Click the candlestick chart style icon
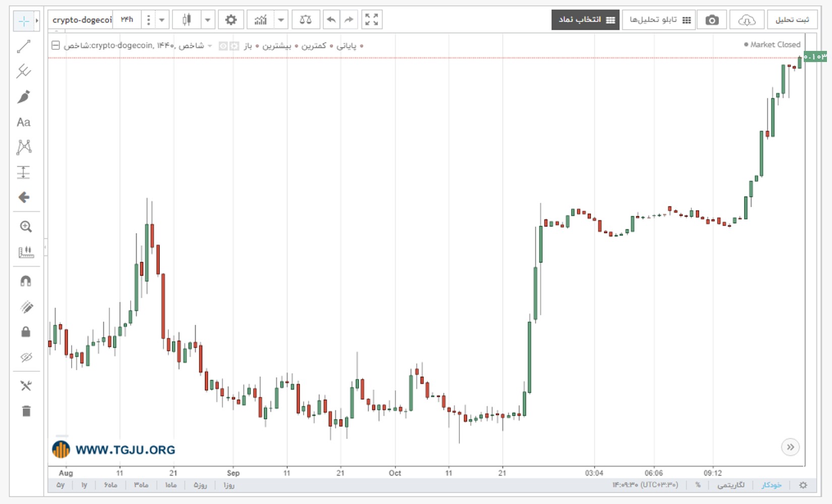Image resolution: width=832 pixels, height=504 pixels. click(187, 20)
